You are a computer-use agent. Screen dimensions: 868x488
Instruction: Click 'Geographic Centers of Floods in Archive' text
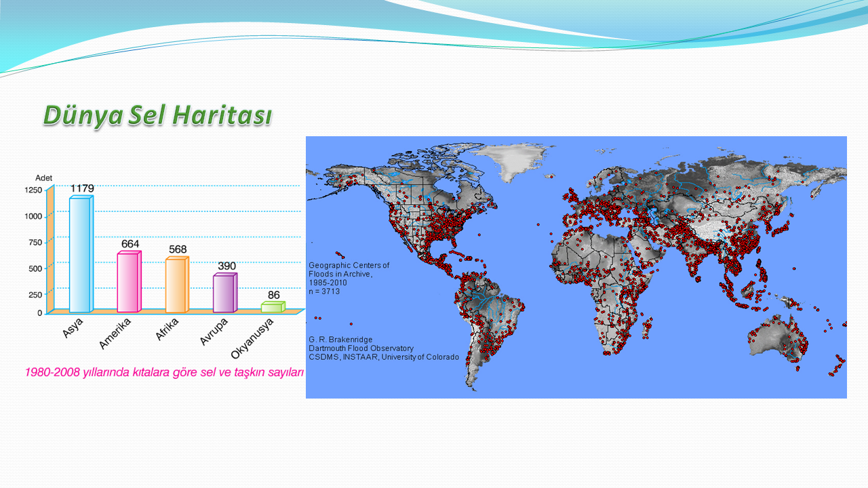[349, 269]
